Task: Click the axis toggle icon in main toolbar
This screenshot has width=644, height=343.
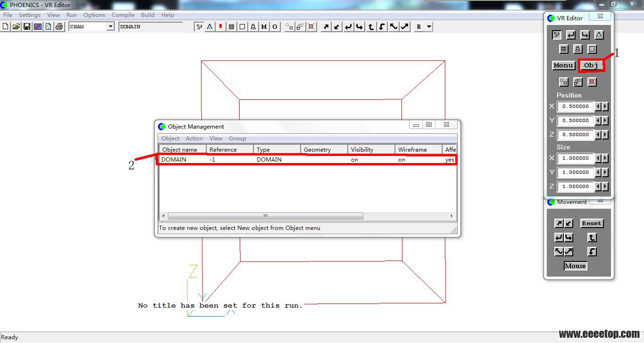Action: pyautogui.click(x=199, y=27)
